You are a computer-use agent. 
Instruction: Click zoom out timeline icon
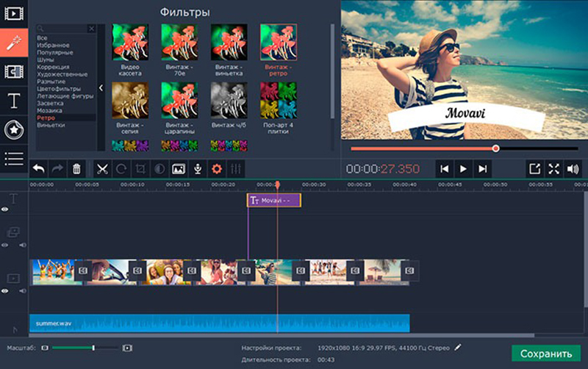(x=45, y=348)
